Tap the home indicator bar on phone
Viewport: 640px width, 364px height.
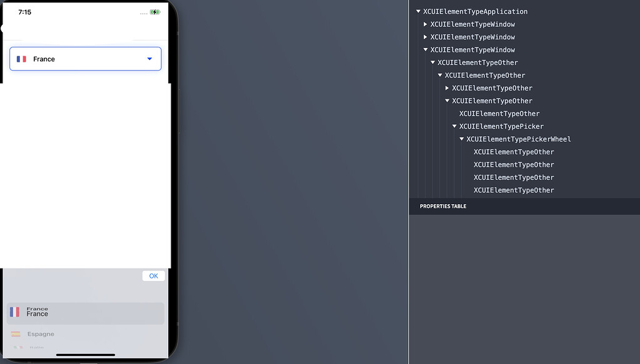(85, 355)
